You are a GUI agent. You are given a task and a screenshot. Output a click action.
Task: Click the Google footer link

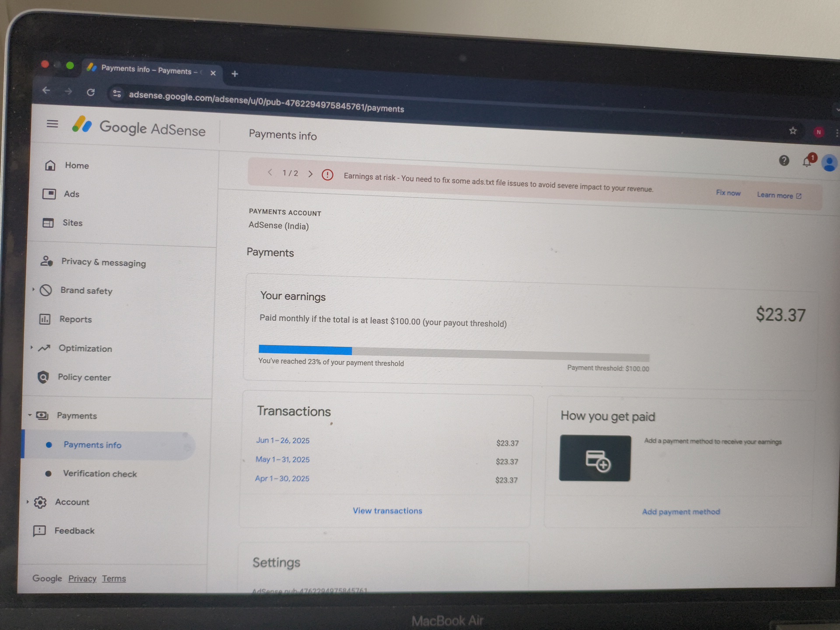click(47, 578)
